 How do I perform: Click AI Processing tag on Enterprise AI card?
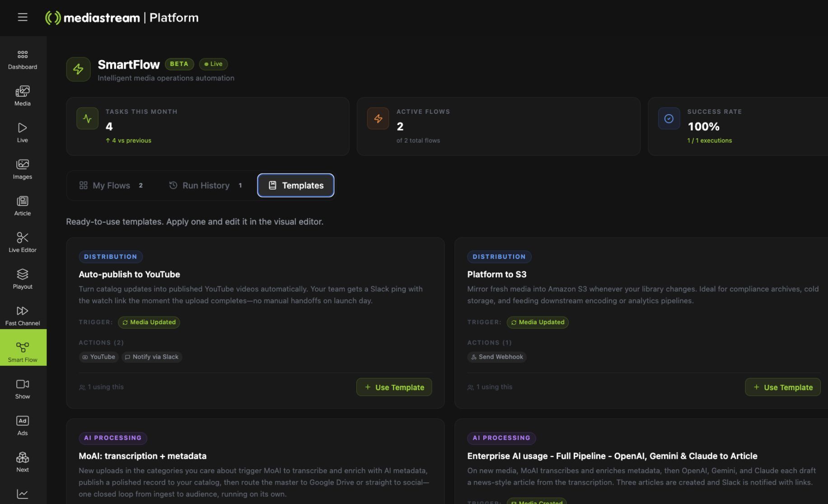(x=501, y=438)
